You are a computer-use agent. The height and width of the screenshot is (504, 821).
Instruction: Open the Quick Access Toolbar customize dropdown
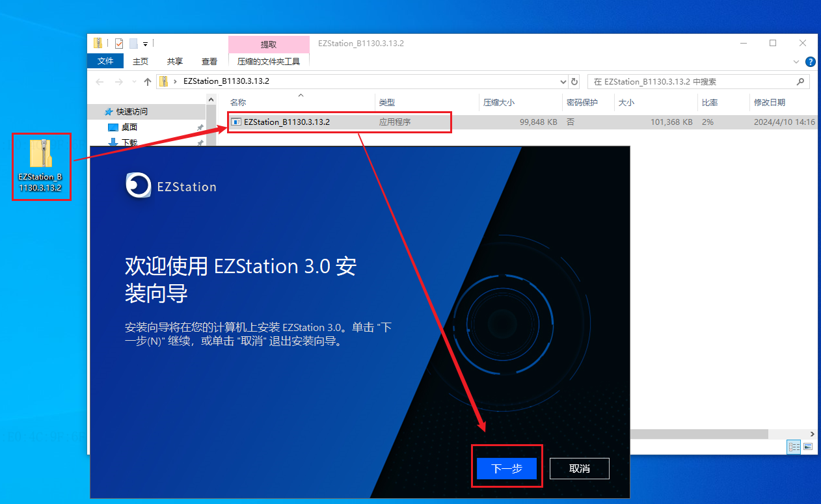145,45
